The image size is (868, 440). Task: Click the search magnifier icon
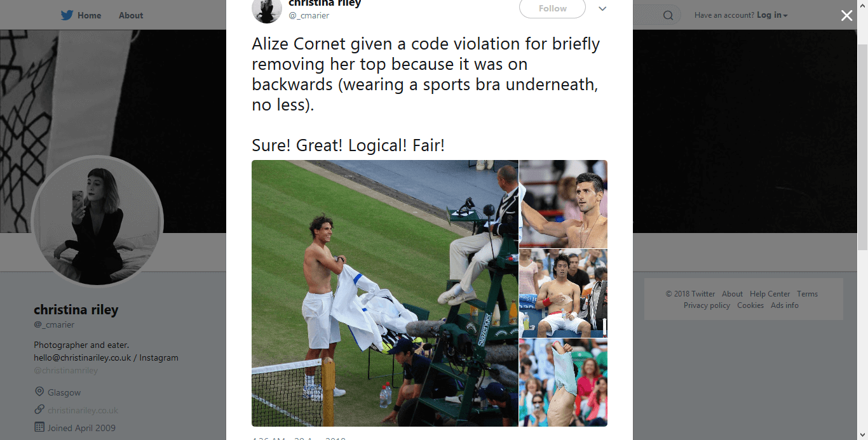pyautogui.click(x=668, y=15)
